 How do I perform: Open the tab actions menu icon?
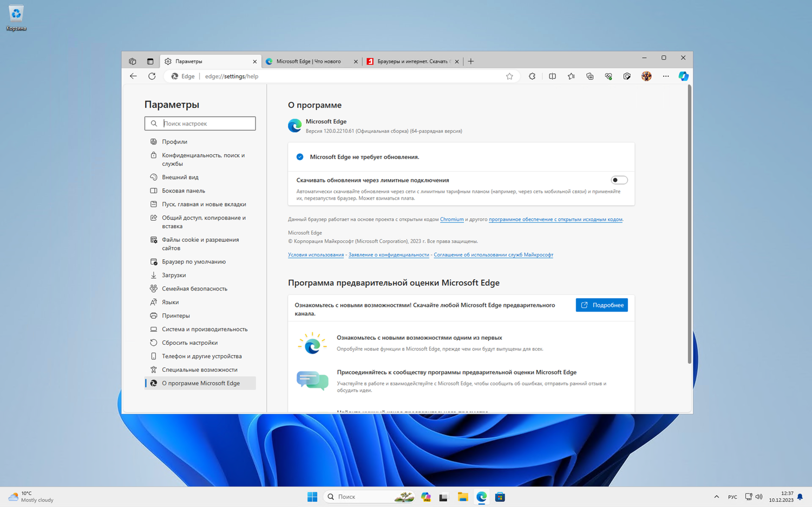pos(150,61)
